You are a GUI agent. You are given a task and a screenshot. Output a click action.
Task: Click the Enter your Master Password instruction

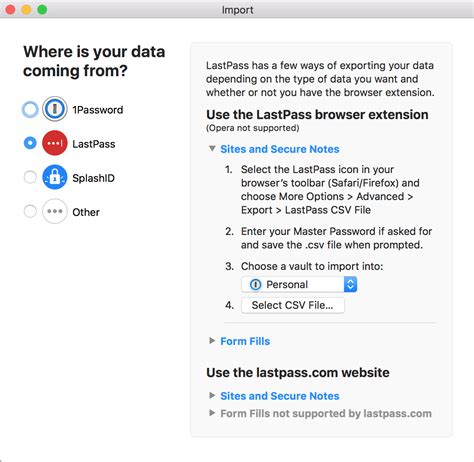tap(336, 238)
